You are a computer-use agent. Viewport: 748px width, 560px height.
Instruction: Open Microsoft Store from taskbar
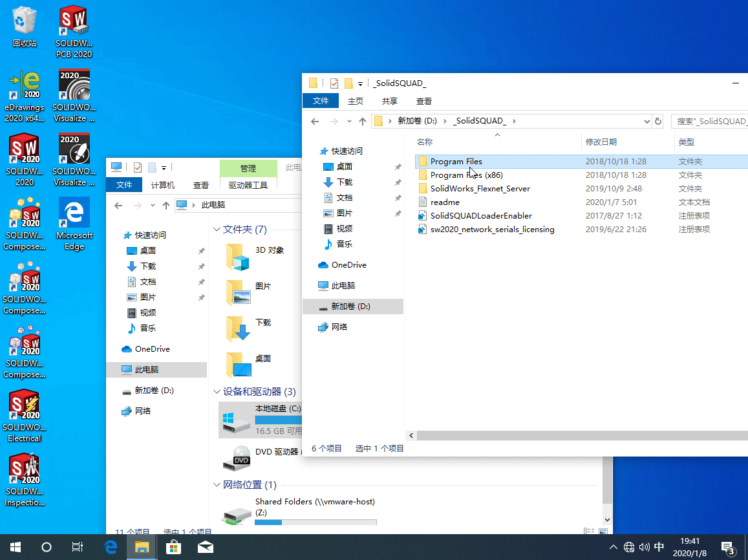pos(174,547)
